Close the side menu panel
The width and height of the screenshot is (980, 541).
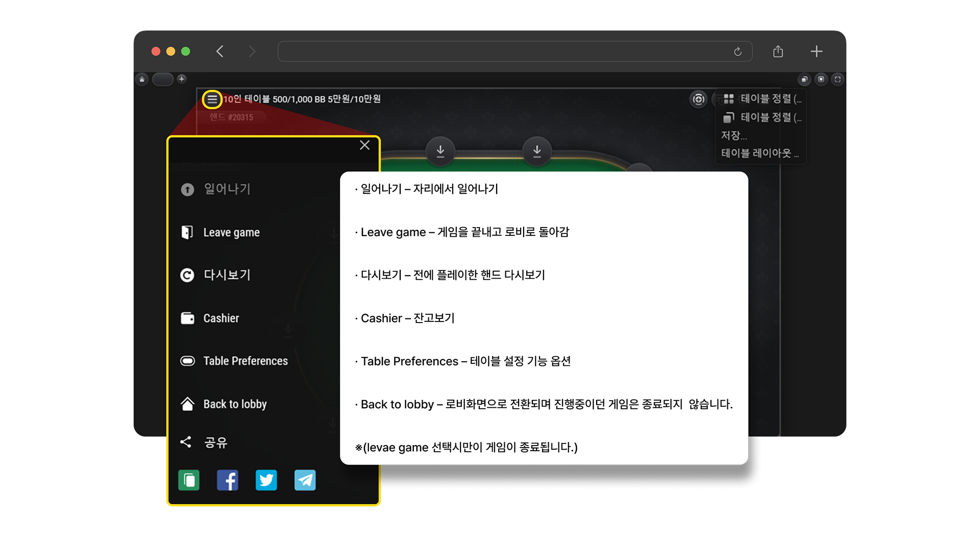[364, 145]
